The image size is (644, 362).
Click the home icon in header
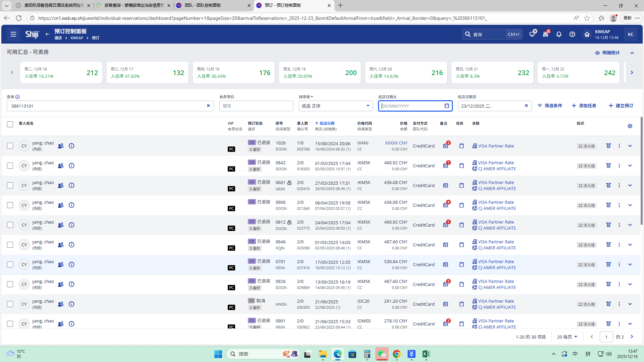587,34
